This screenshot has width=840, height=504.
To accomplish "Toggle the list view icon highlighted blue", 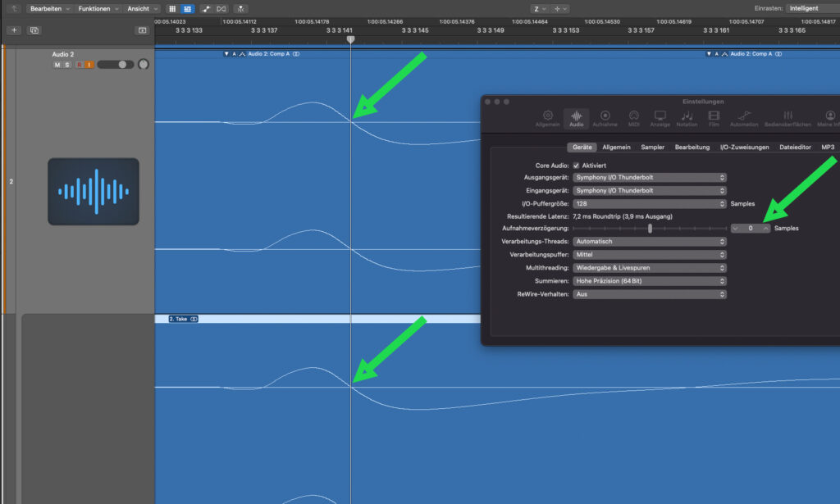I will pyautogui.click(x=187, y=8).
